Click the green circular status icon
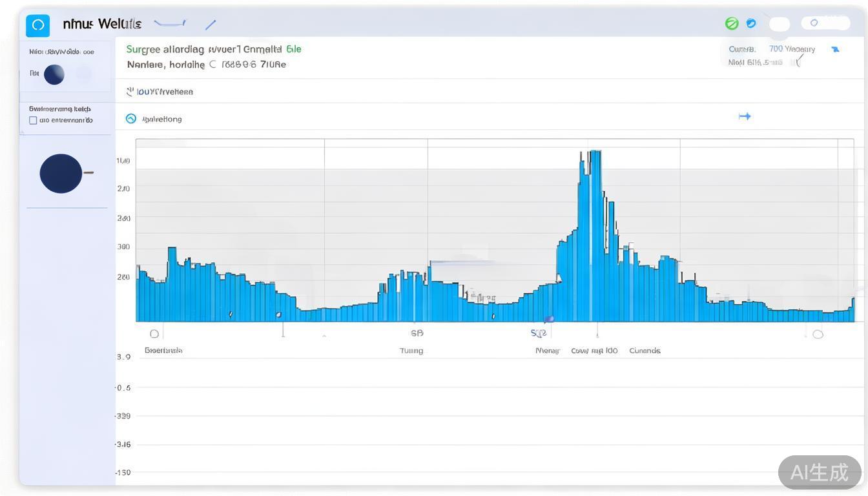The width and height of the screenshot is (868, 496). pyautogui.click(x=731, y=24)
